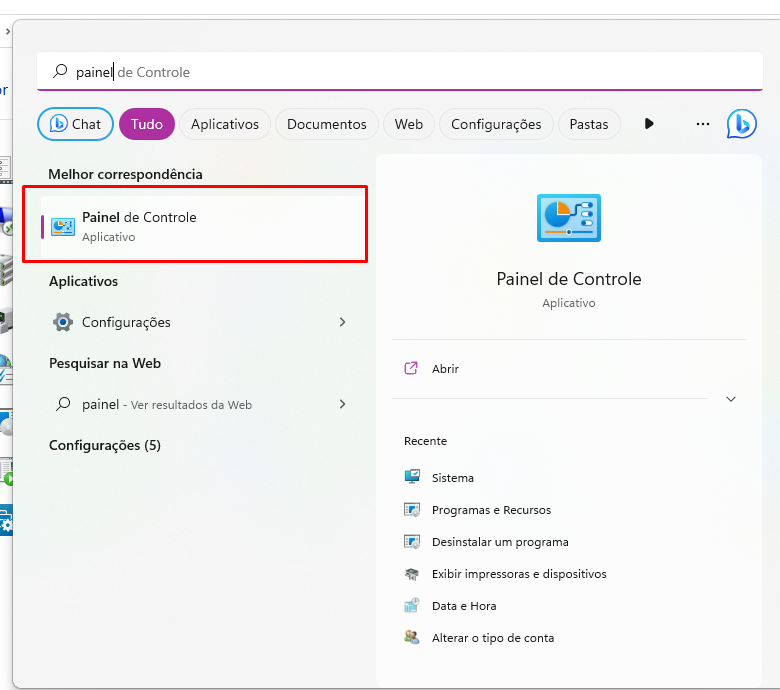Open the Bing Chat filter chip
Viewport: 780px width, 690px height.
pyautogui.click(x=75, y=124)
